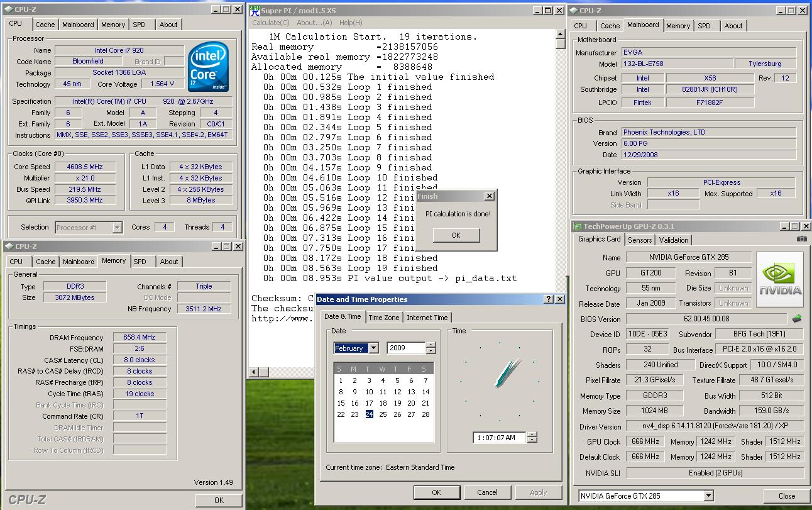Click the QPI Link value 3950.3 MHz
Screen dimensions: 812x510
[84, 200]
